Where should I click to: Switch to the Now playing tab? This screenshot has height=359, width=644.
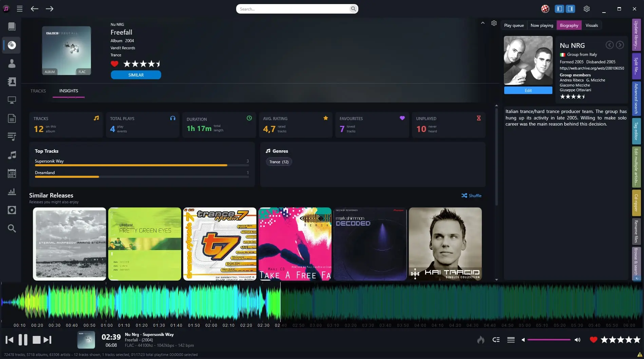coord(542,25)
